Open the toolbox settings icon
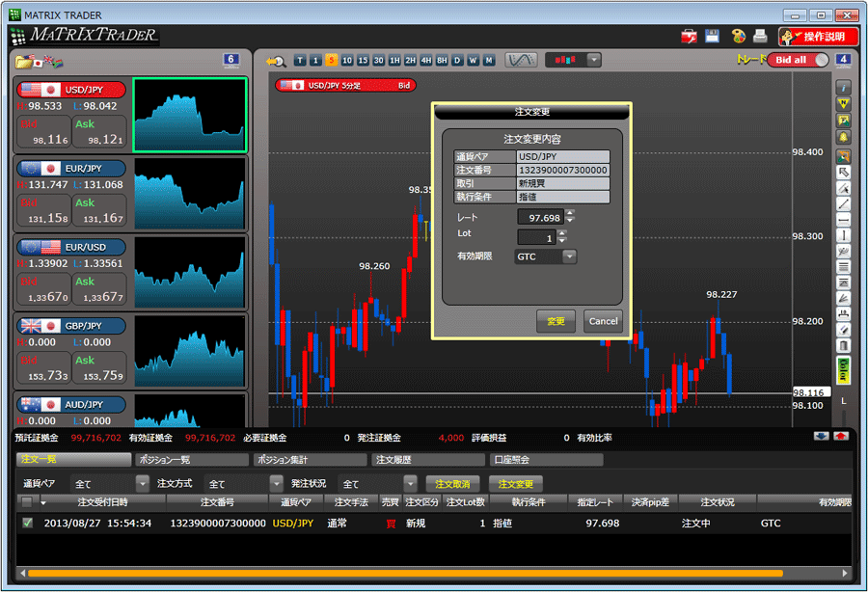This screenshot has height=592, width=868. [x=689, y=37]
